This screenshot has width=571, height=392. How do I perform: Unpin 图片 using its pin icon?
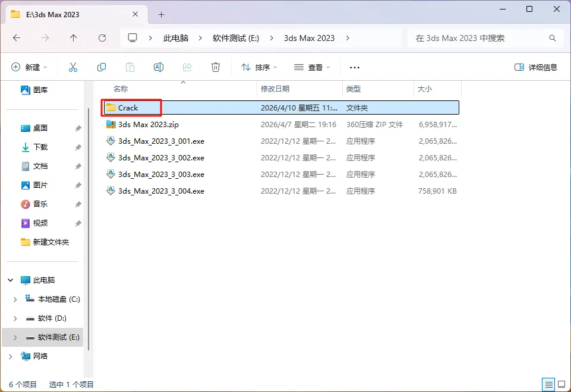pyautogui.click(x=78, y=185)
